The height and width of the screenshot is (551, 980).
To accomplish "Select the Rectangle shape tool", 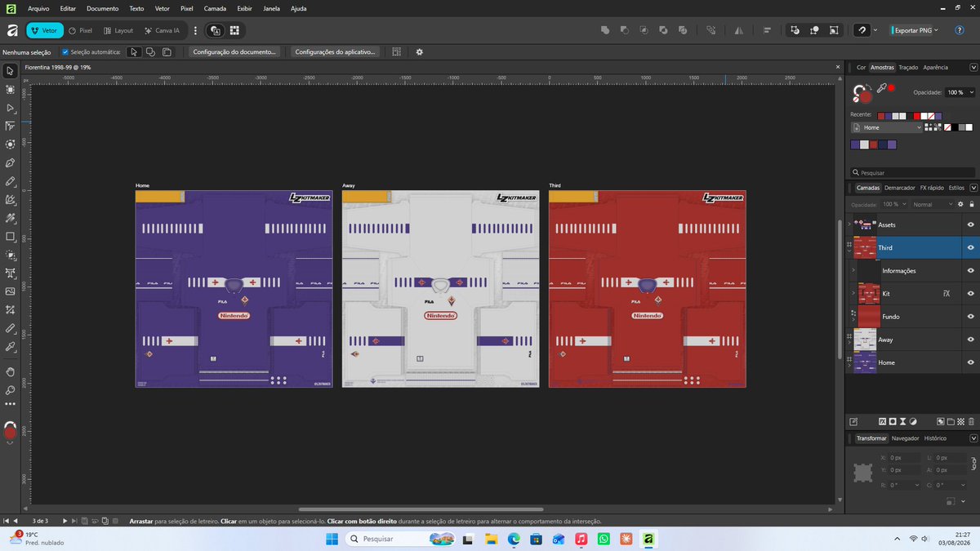I will (11, 237).
